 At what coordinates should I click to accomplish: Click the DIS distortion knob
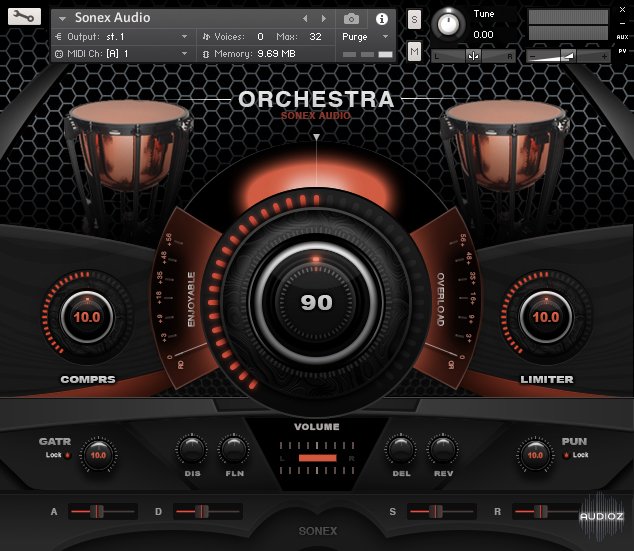coord(192,450)
